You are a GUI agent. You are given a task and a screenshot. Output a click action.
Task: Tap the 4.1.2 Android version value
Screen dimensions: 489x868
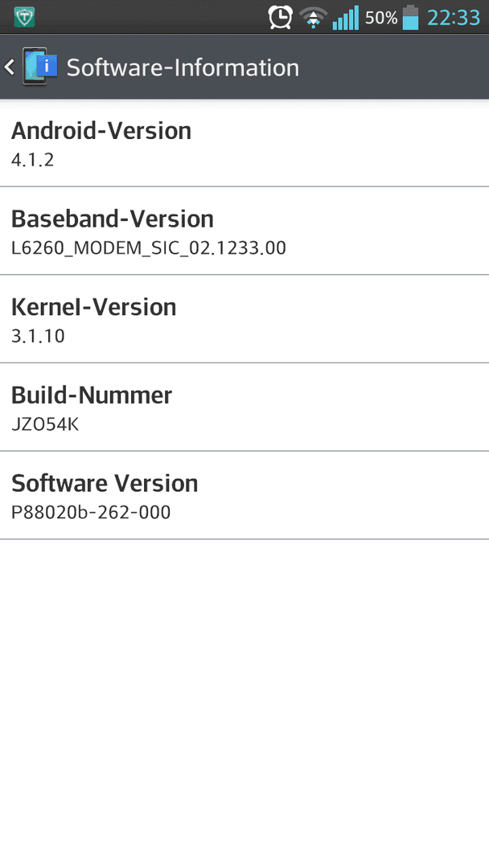(33, 160)
